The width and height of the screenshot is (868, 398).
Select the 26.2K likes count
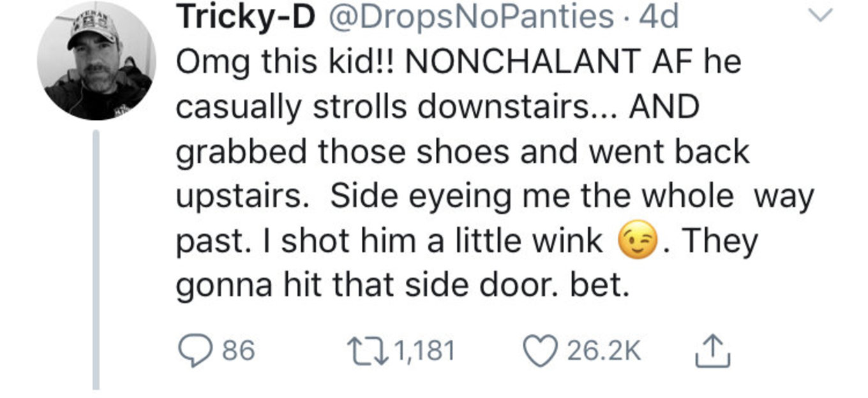(x=603, y=351)
